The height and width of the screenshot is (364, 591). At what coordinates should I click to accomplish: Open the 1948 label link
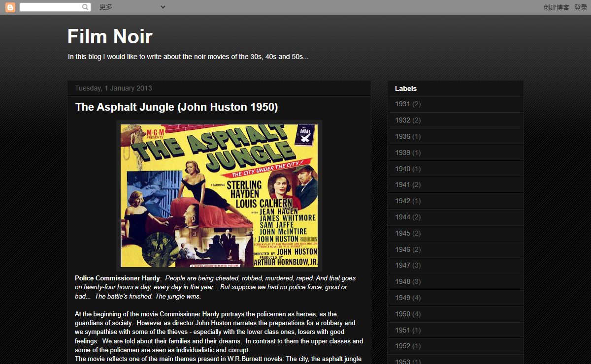(402, 281)
